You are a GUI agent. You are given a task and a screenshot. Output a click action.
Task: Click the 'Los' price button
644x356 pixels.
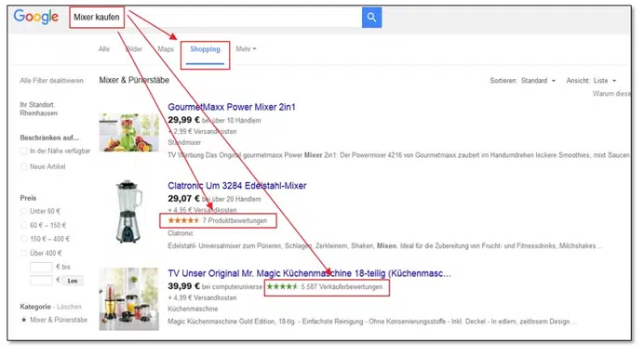coord(73,281)
